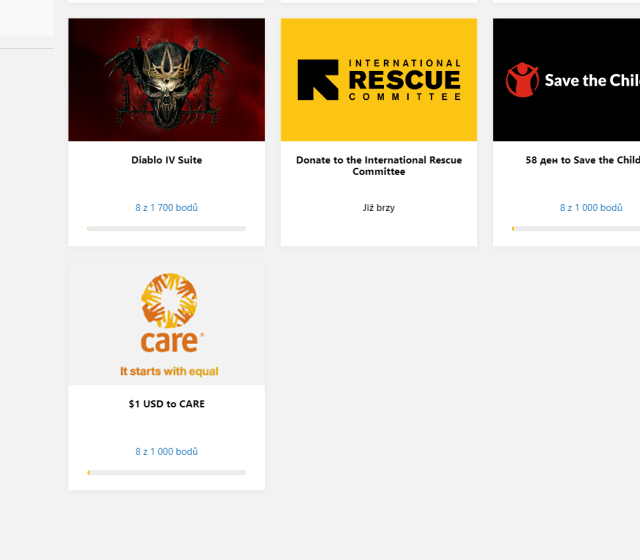Open the Diablo IV Suite title
Image resolution: width=640 pixels, height=560 pixels.
point(167,160)
